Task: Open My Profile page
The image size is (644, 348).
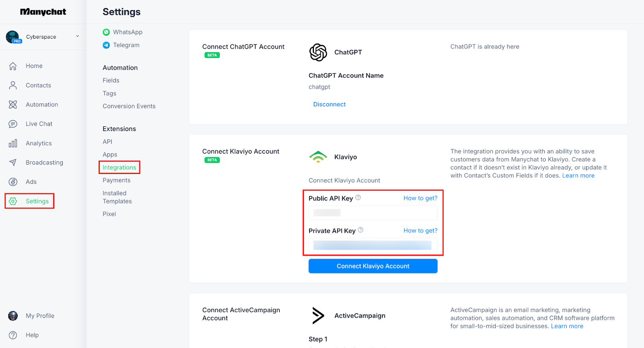Action: click(40, 316)
